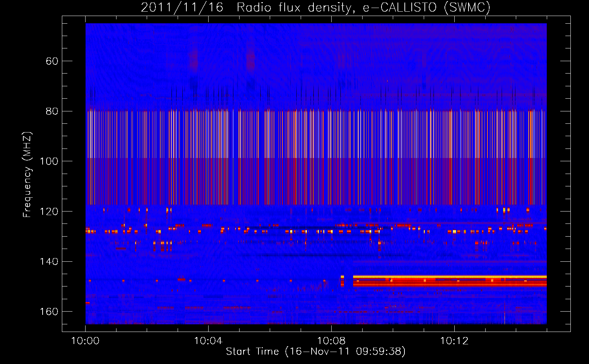
Task: Click the 10:08 time tick label
Action: [x=331, y=341]
